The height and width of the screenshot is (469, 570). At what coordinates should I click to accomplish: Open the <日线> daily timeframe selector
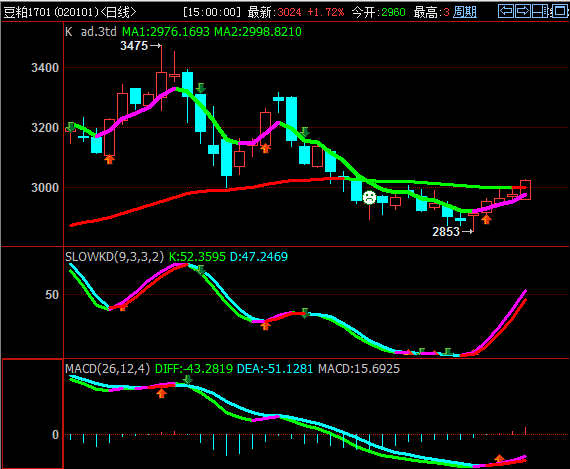[x=119, y=12]
